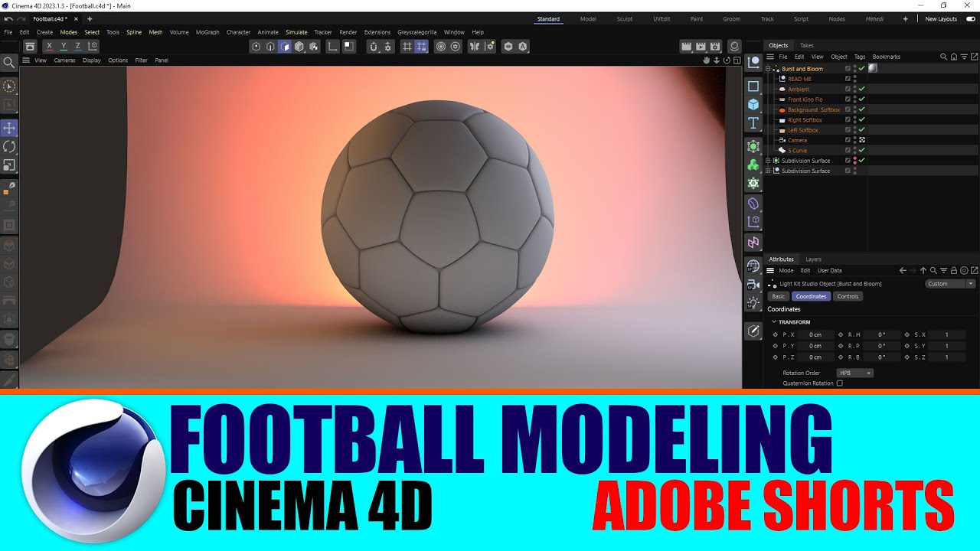The image size is (980, 551).
Task: Expand the last Subdivision Surface node
Action: point(768,171)
